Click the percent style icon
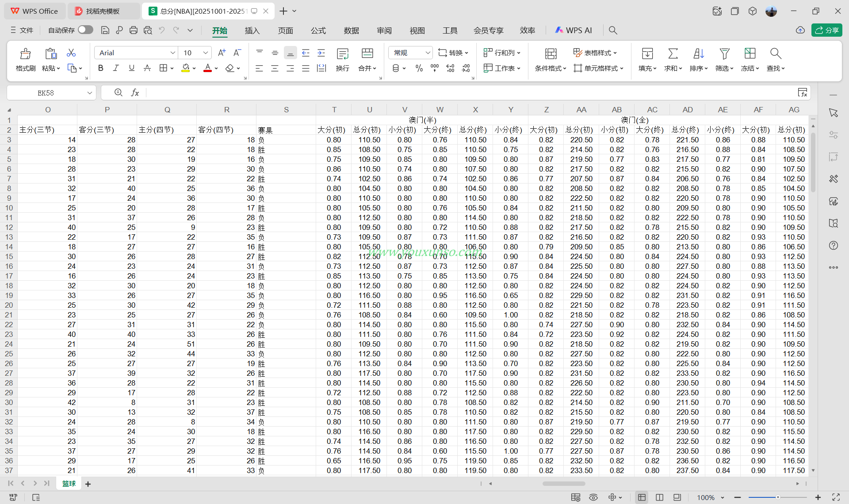 click(419, 68)
